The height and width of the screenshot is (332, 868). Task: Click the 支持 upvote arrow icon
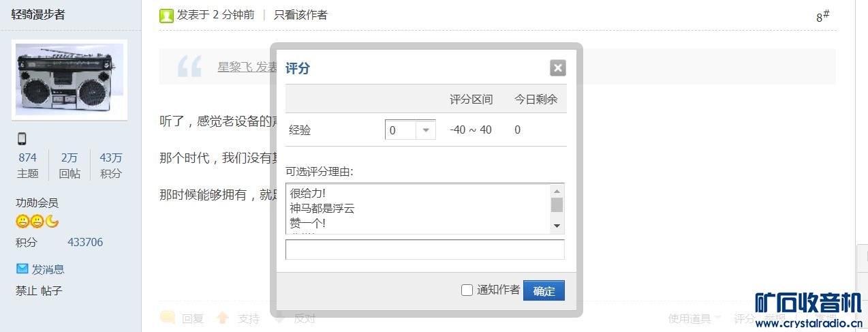(223, 318)
